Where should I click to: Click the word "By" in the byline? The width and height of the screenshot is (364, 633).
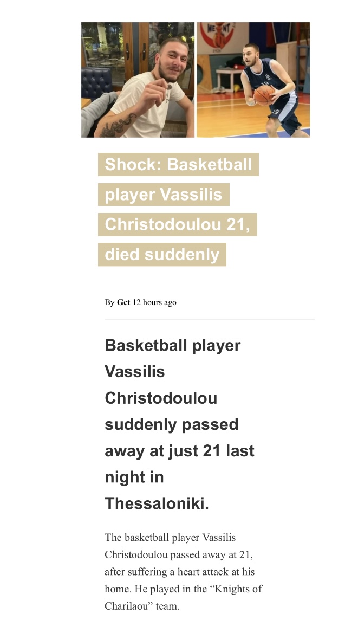[109, 302]
